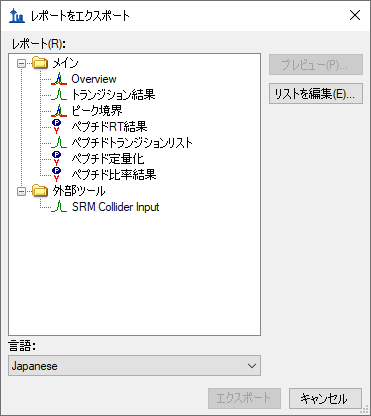Screen dimensions: 371x416
Task: Close the レポートをエクスポート dialog
Action: click(355, 15)
